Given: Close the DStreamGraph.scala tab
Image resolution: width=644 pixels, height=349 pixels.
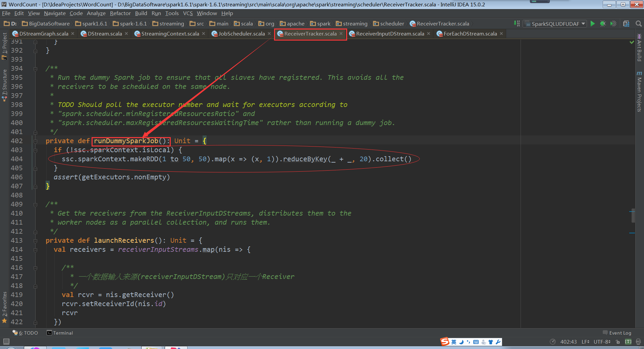Looking at the screenshot, I should (73, 34).
